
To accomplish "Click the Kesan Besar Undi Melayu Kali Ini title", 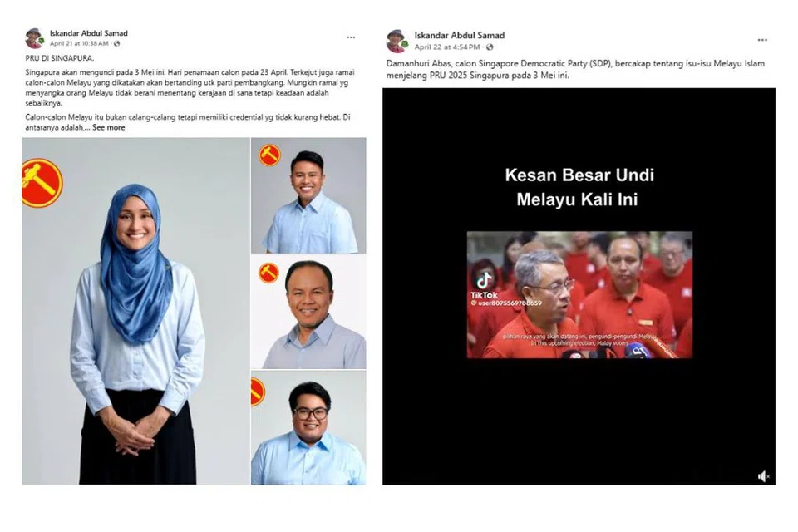I will [579, 187].
